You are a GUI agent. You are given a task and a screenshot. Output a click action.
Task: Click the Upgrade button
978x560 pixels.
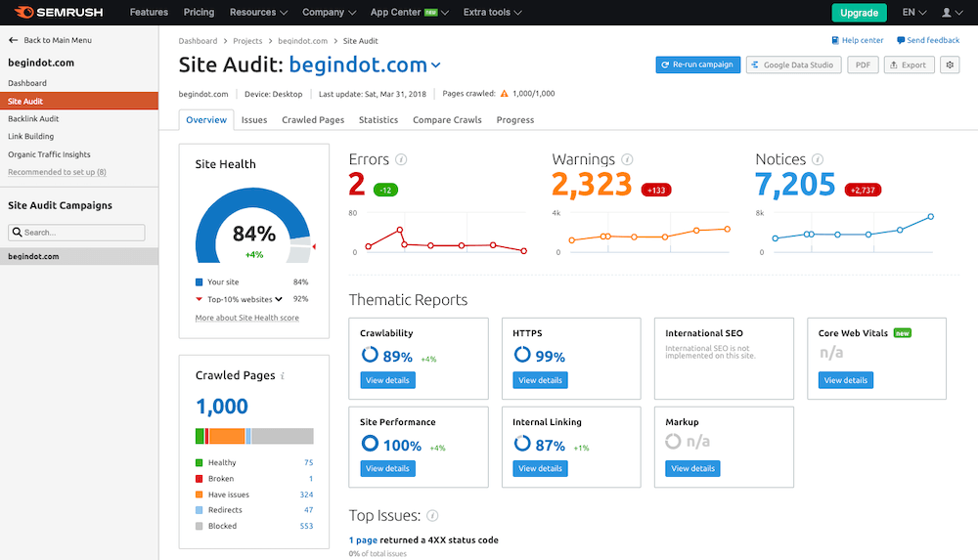[859, 13]
